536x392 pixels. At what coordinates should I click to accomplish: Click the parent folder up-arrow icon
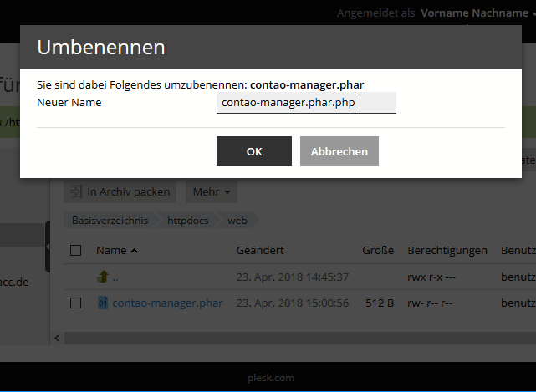point(103,277)
